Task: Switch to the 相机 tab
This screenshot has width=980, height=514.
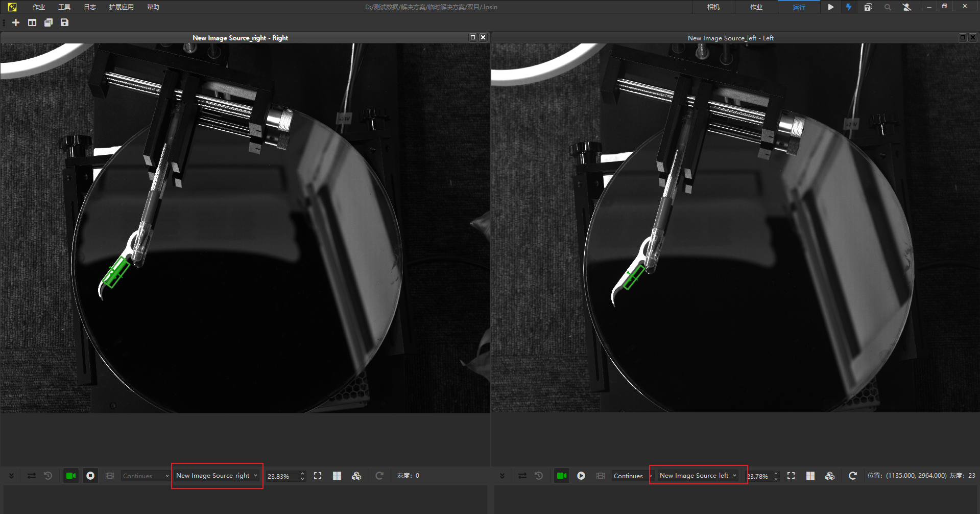Action: [x=713, y=7]
